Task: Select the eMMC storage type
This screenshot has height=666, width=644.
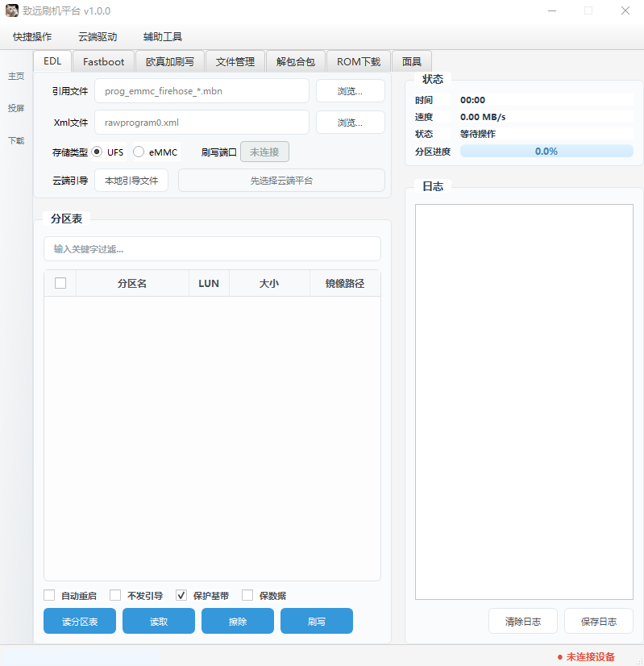Action: click(x=139, y=152)
